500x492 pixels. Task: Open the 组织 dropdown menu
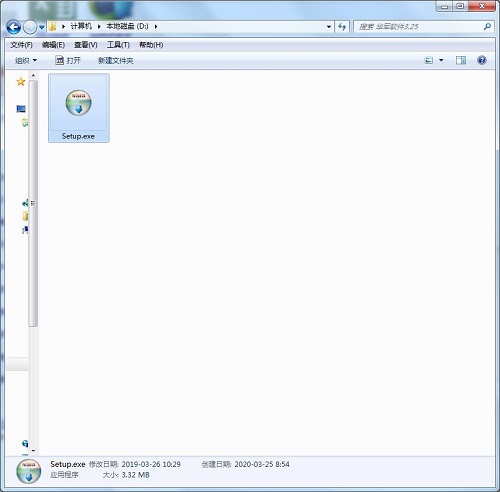(x=26, y=61)
